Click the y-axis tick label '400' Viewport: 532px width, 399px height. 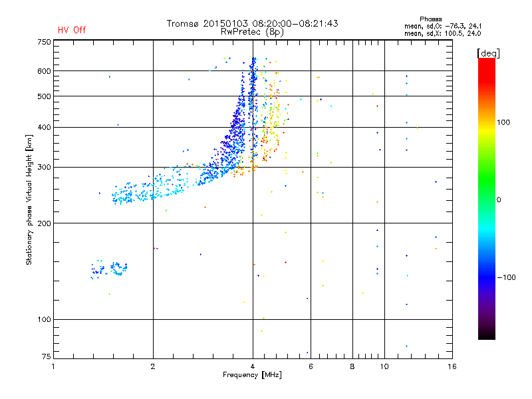[44, 128]
